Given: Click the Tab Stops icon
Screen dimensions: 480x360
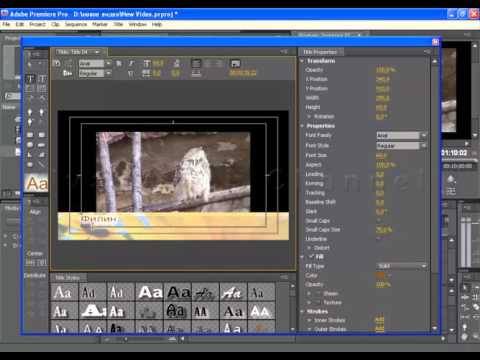Looking at the screenshot, I should [x=196, y=73].
